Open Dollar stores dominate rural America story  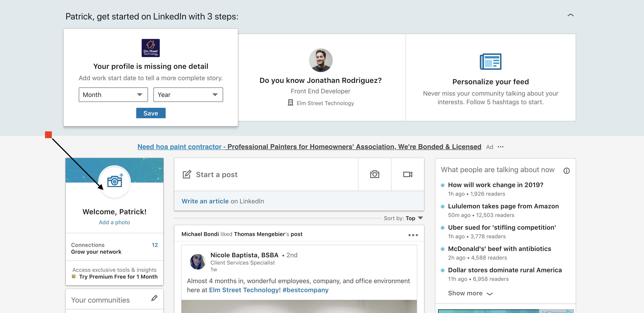coord(505,270)
